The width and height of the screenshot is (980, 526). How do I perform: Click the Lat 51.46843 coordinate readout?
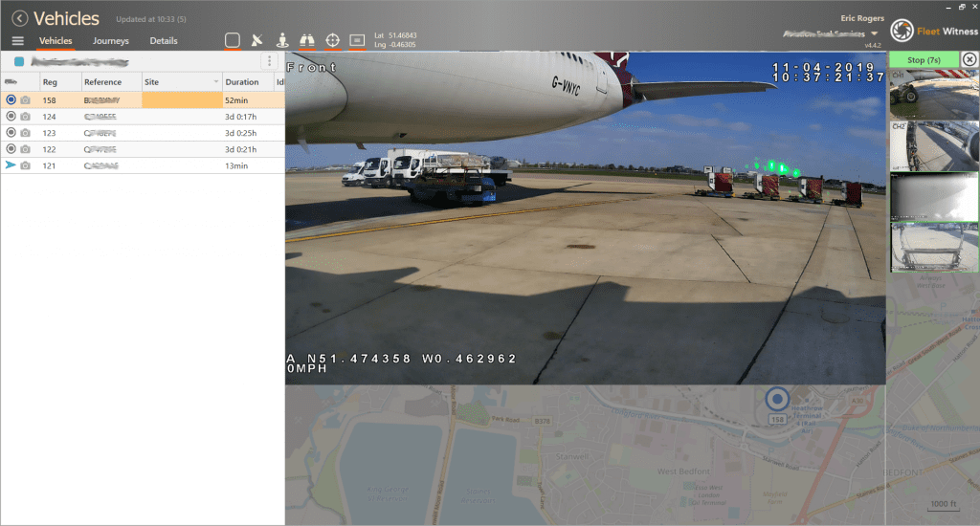coord(395,35)
